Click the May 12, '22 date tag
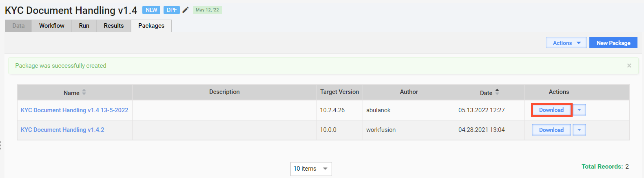Image resolution: width=644 pixels, height=178 pixels. pos(207,10)
